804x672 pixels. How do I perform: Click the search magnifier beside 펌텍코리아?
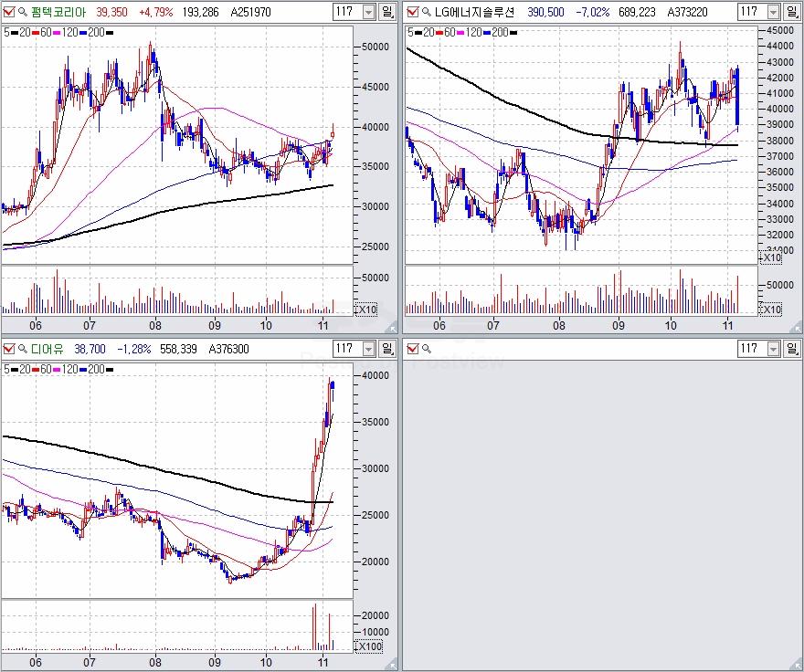tap(21, 12)
